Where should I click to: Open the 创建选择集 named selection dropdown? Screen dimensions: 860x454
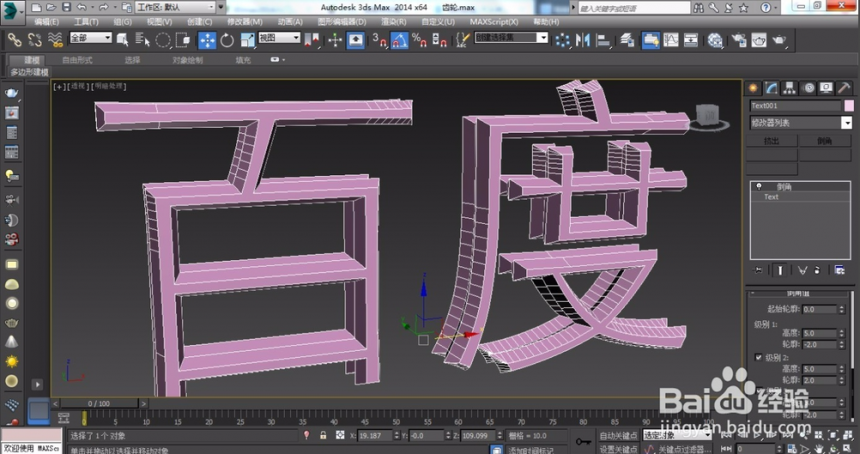pos(511,38)
